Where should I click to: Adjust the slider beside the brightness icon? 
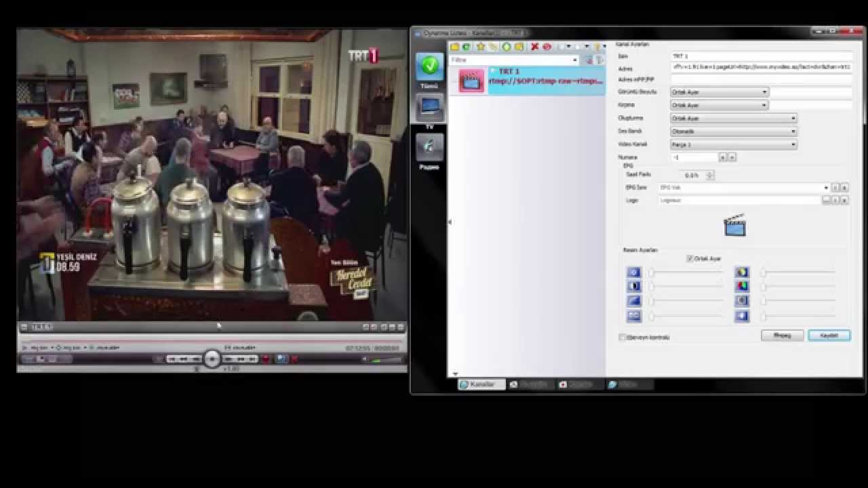tap(686, 272)
